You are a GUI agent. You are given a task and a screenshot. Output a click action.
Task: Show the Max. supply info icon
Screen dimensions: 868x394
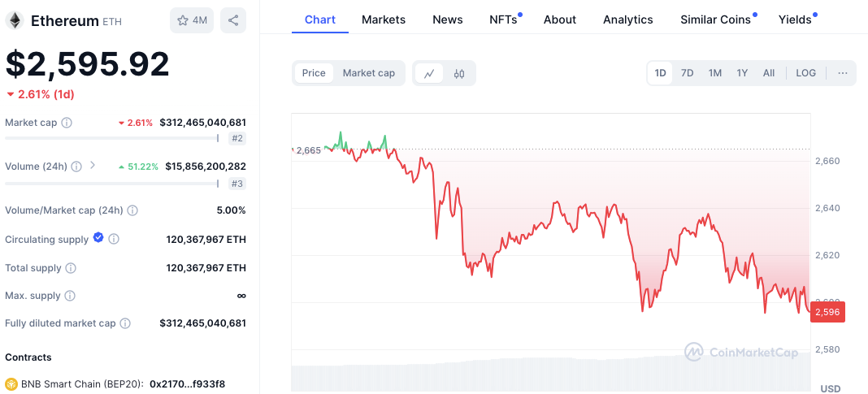point(70,296)
